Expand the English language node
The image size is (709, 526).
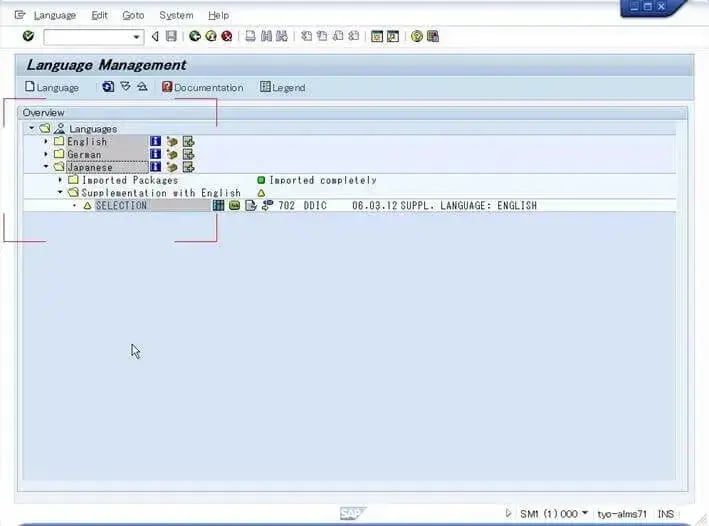46,142
